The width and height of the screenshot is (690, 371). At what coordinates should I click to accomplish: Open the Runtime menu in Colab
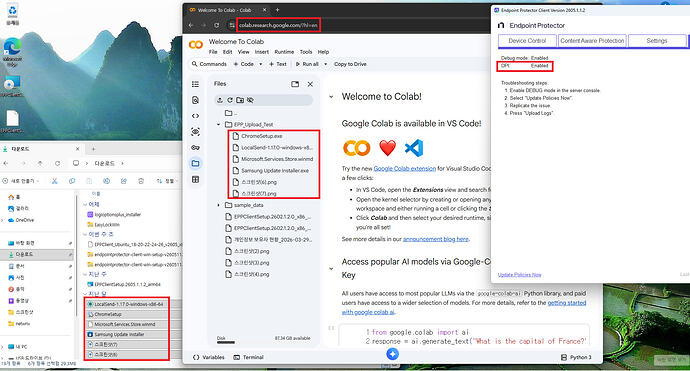click(x=284, y=52)
